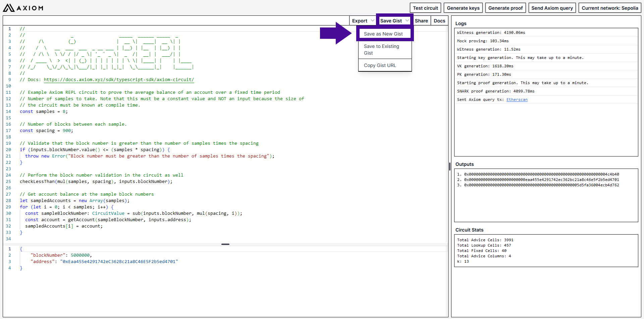This screenshot has width=644, height=319.
Task: Click the first output hash value
Action: tap(541, 174)
